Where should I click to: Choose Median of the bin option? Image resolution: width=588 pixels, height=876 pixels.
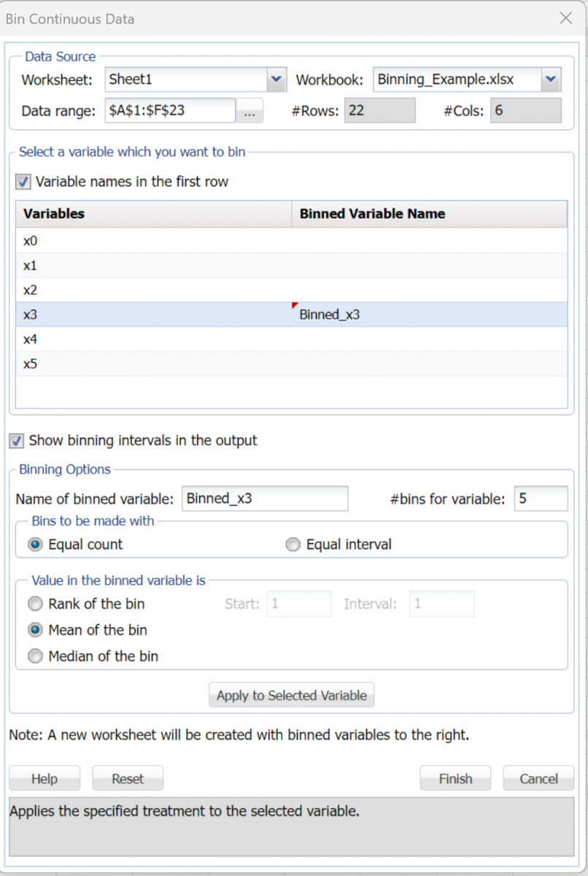coord(35,656)
